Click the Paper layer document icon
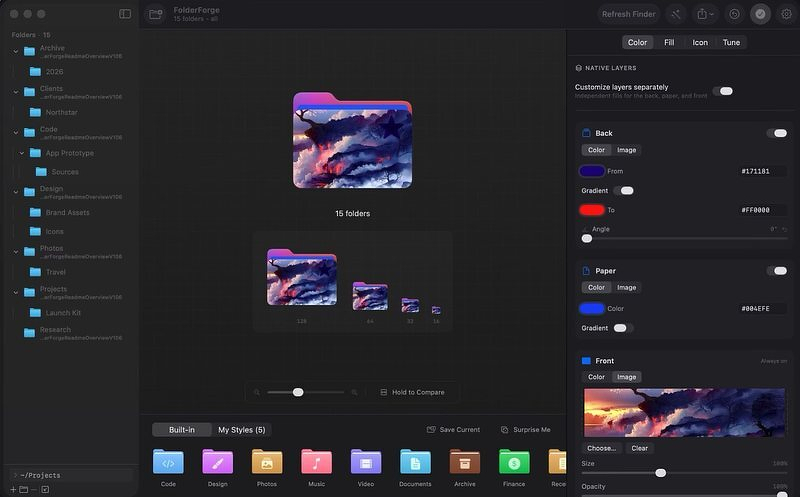This screenshot has height=497, width=800. tap(586, 271)
